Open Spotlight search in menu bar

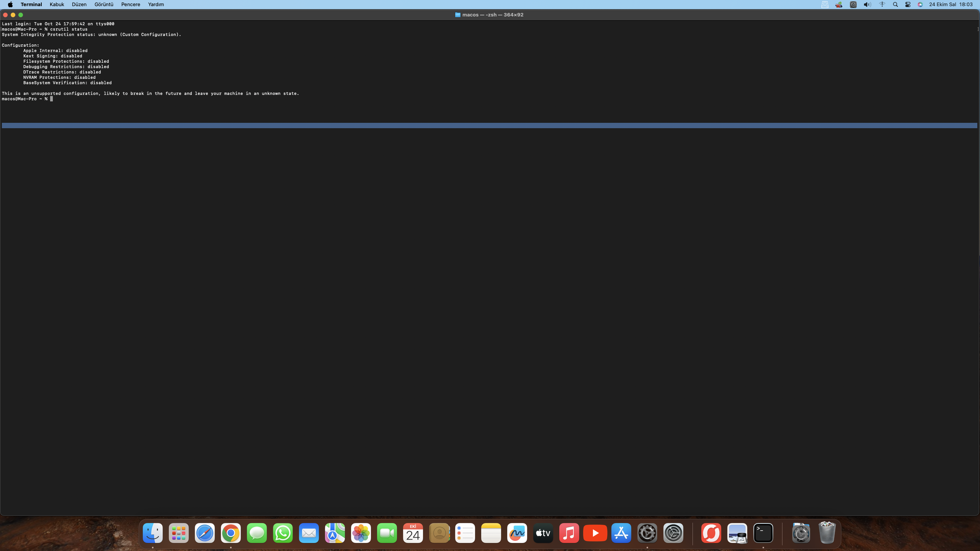(x=895, y=4)
